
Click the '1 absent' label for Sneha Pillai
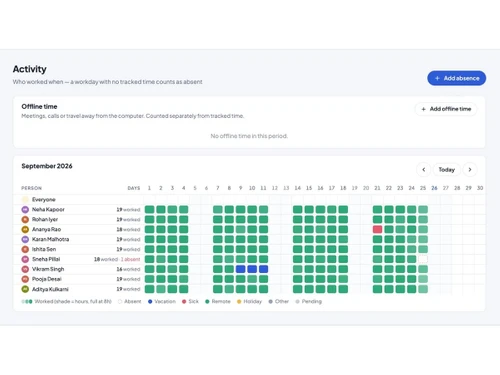(130, 259)
